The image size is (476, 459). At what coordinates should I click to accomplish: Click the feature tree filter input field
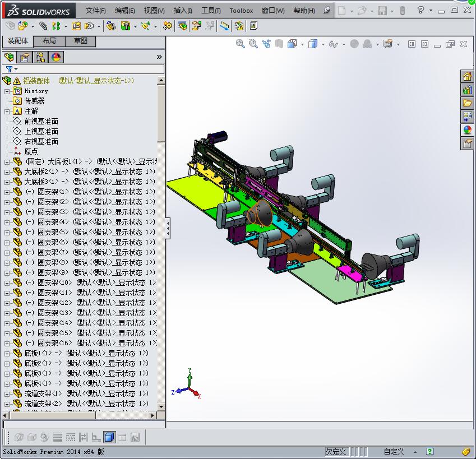(90, 69)
